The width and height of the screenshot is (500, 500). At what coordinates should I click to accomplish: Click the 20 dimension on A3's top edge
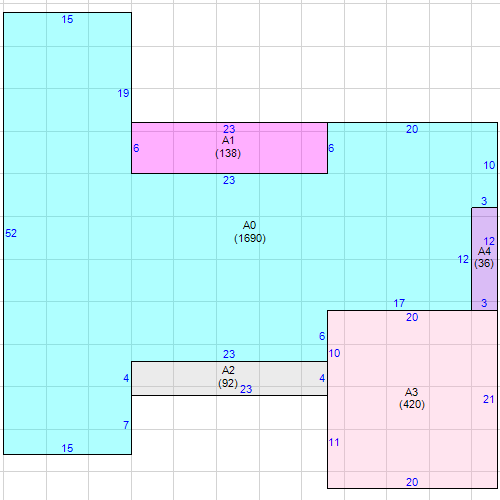pyautogui.click(x=412, y=317)
